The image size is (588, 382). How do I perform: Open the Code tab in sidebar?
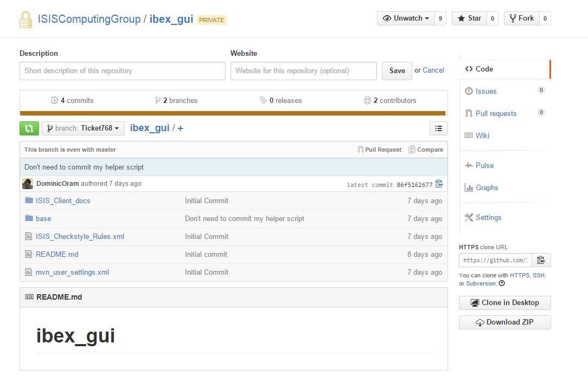tap(504, 69)
